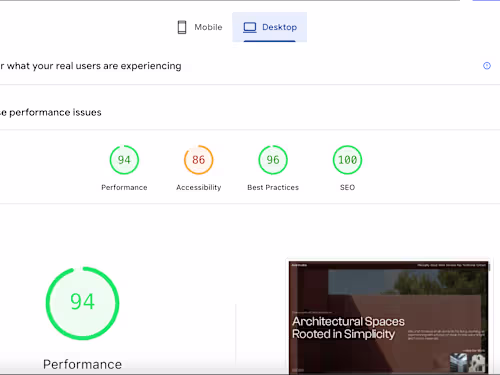Open the info icon beside real users heading
The width and height of the screenshot is (500, 375).
click(487, 66)
